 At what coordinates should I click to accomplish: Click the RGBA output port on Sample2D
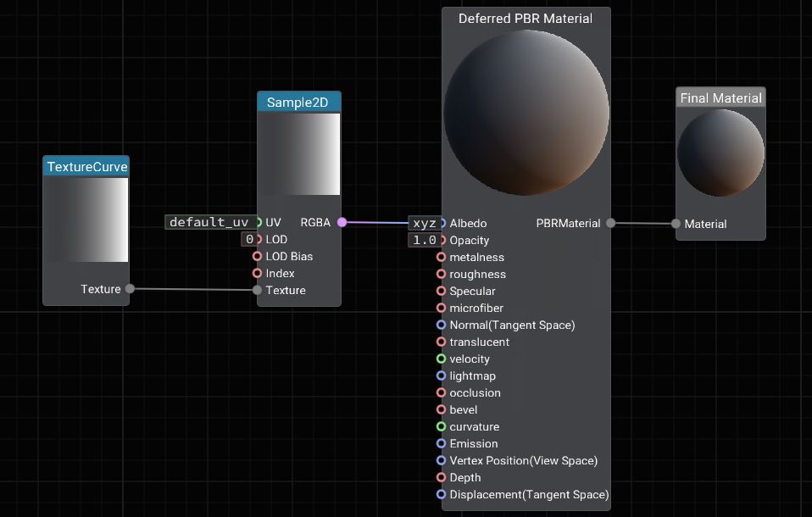point(342,222)
